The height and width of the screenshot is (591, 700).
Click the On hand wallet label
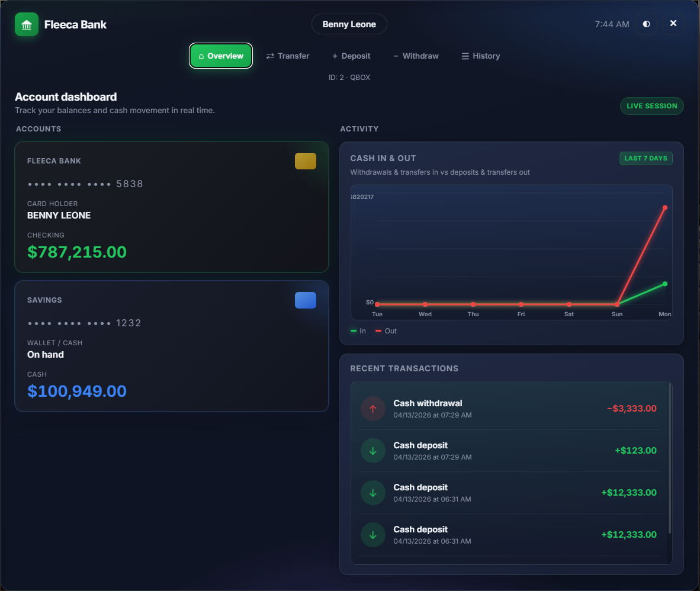click(46, 355)
